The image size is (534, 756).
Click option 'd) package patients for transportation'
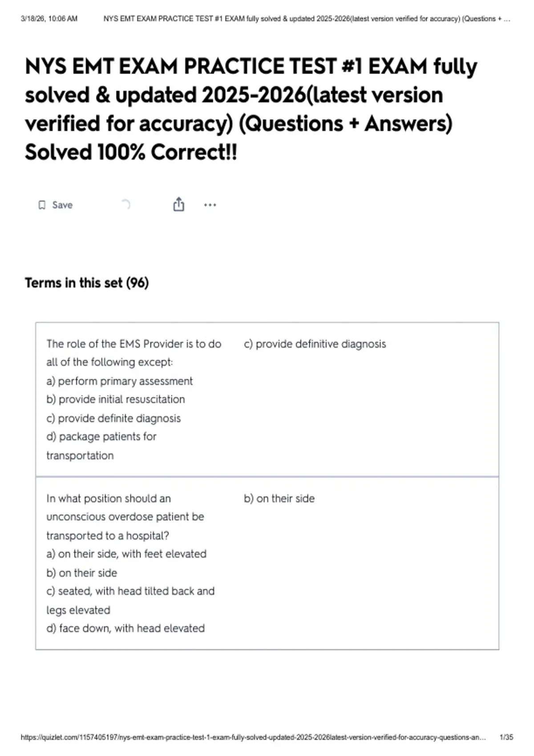click(101, 446)
